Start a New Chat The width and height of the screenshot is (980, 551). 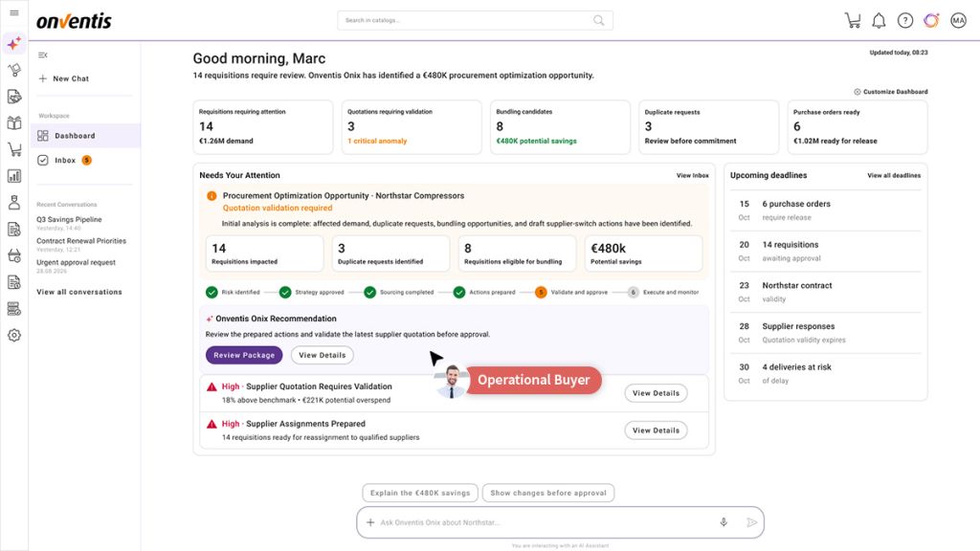64,78
